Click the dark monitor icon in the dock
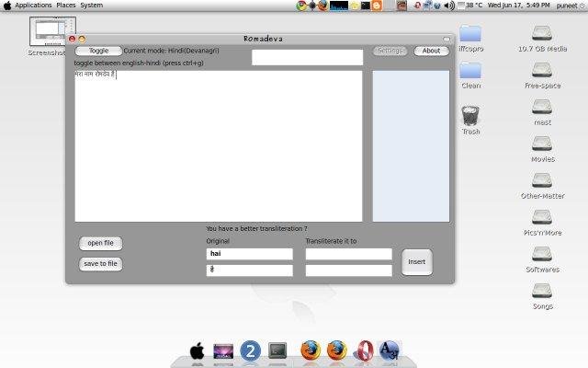 [x=277, y=351]
